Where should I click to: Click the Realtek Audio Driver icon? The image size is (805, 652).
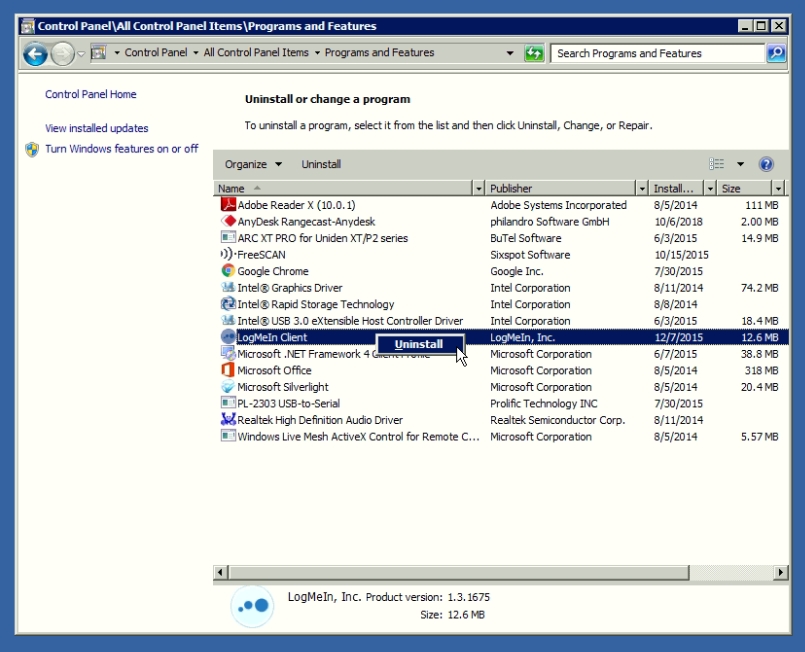coord(228,419)
